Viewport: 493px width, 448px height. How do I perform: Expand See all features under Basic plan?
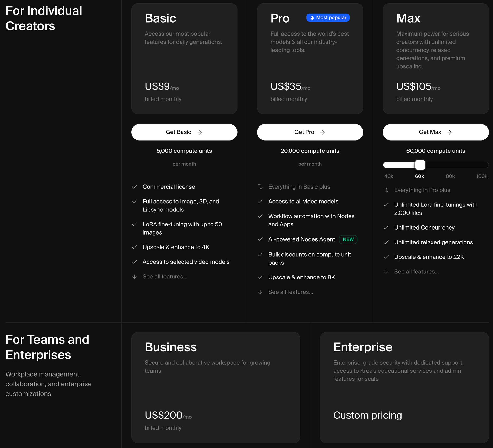165,277
